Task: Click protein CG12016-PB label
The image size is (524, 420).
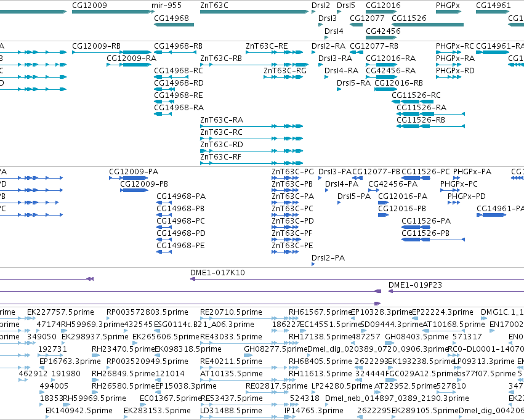Action: [402, 209]
